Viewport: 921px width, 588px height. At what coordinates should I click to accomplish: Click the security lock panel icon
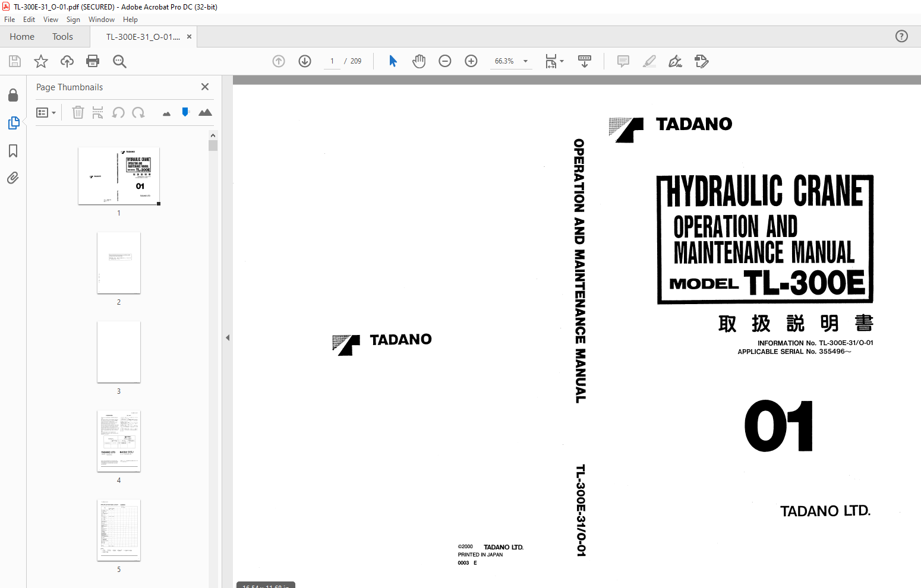click(x=13, y=95)
